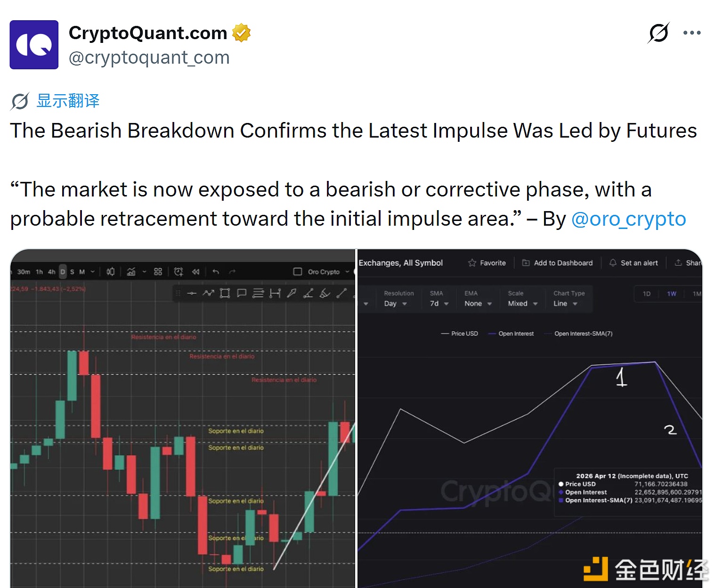Open the four-squares layout grid icon

pos(158,272)
